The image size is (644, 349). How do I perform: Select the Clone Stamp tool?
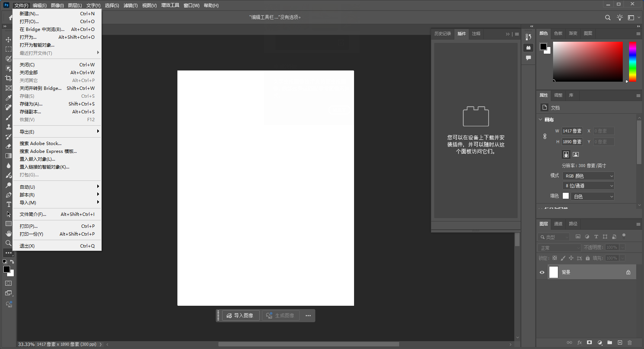coord(8,127)
